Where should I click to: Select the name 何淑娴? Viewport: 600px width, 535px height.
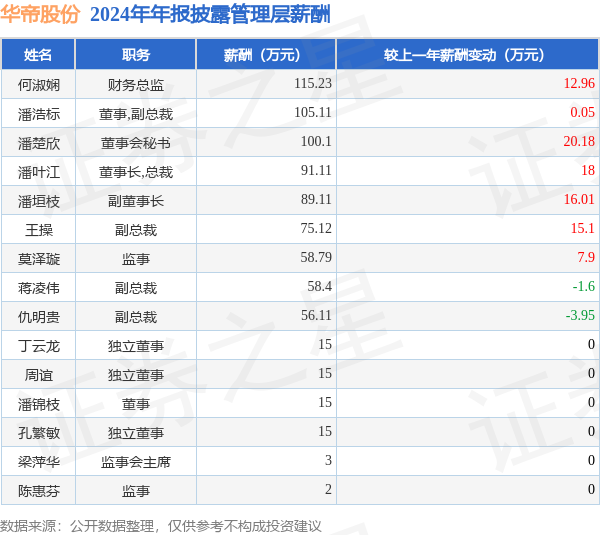coord(39,85)
